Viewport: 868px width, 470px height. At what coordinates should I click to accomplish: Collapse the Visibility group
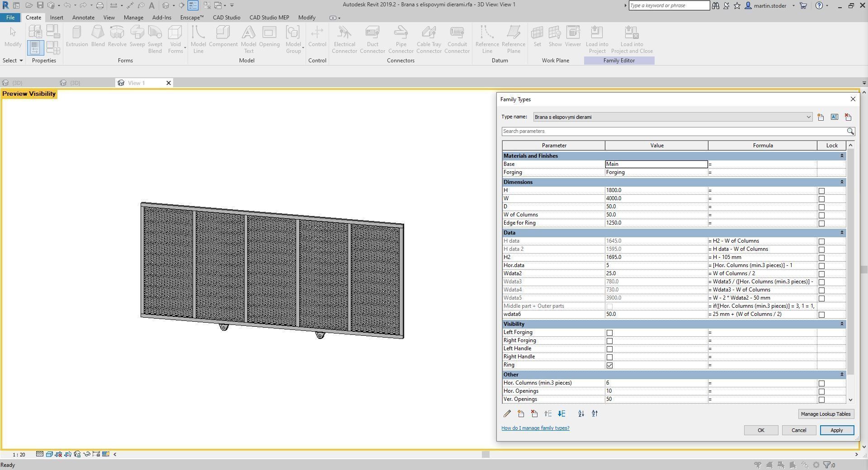point(842,324)
